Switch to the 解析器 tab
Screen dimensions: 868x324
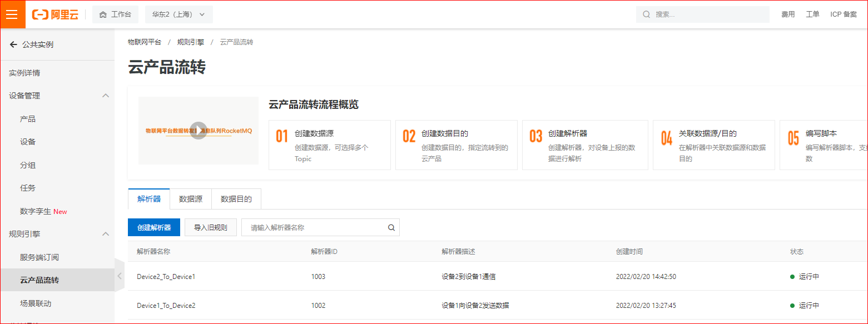pos(149,199)
